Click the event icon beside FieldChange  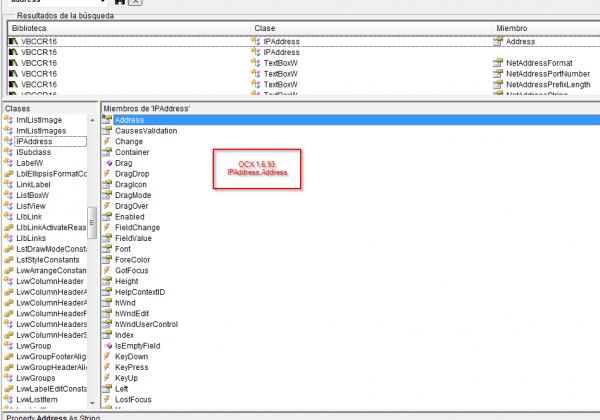coord(107,227)
